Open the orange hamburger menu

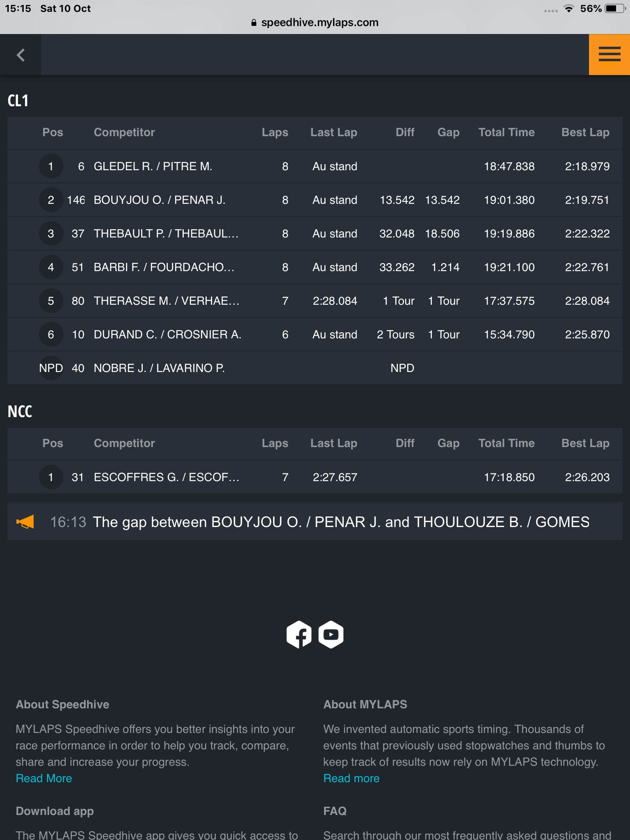(x=609, y=55)
